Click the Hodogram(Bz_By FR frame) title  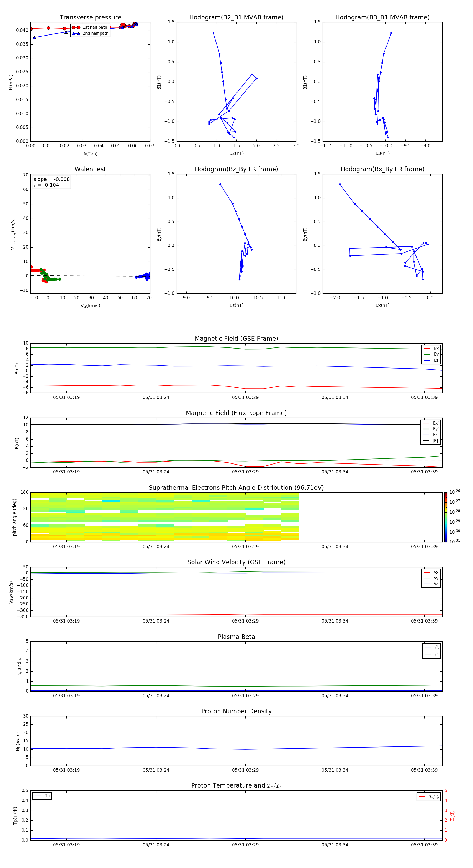236,169
